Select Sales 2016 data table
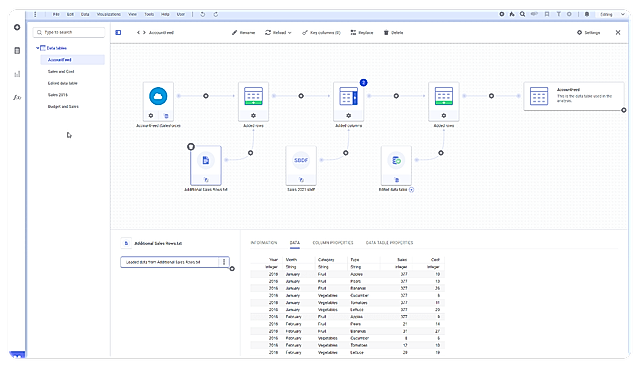This screenshot has width=640, height=368. pyautogui.click(x=58, y=95)
